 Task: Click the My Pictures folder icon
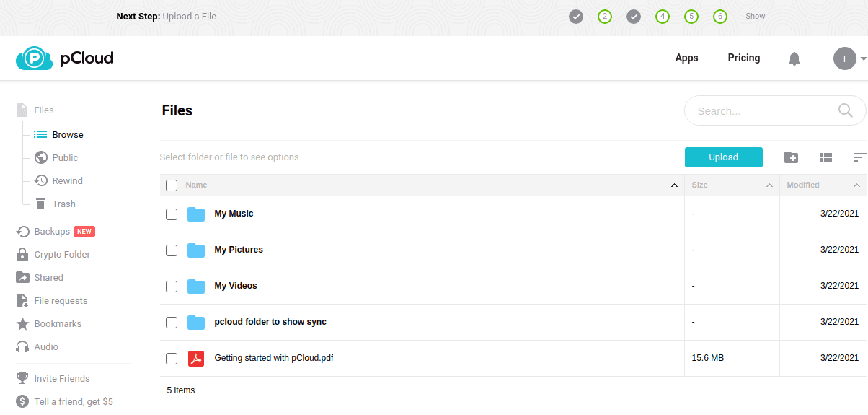click(x=196, y=250)
